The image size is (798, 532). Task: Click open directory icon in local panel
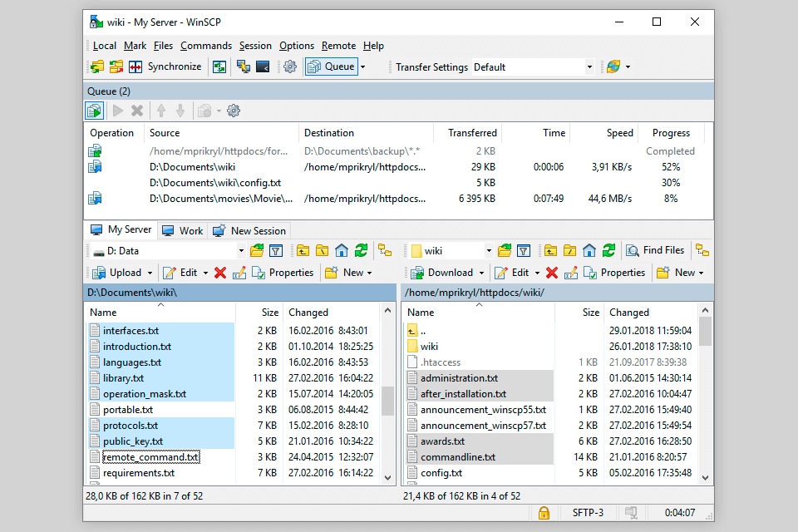point(257,250)
